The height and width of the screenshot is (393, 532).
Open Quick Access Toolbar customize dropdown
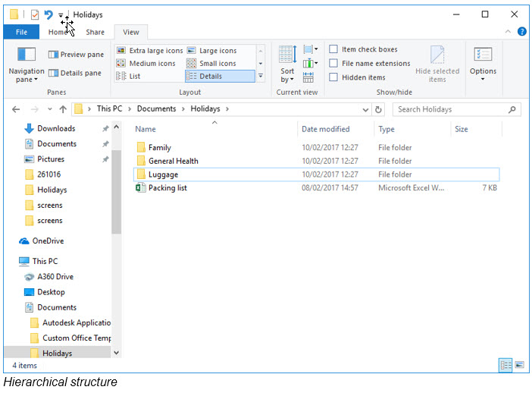(x=61, y=15)
